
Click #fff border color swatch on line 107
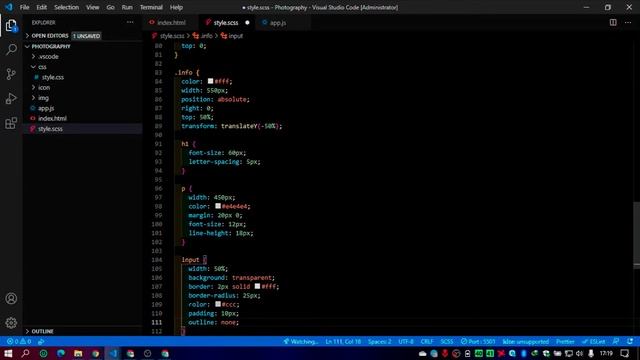click(x=258, y=287)
